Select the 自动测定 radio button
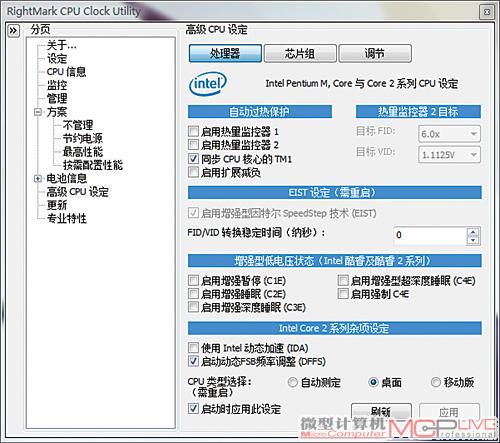Screen dimensions: 500x443 click(x=292, y=382)
